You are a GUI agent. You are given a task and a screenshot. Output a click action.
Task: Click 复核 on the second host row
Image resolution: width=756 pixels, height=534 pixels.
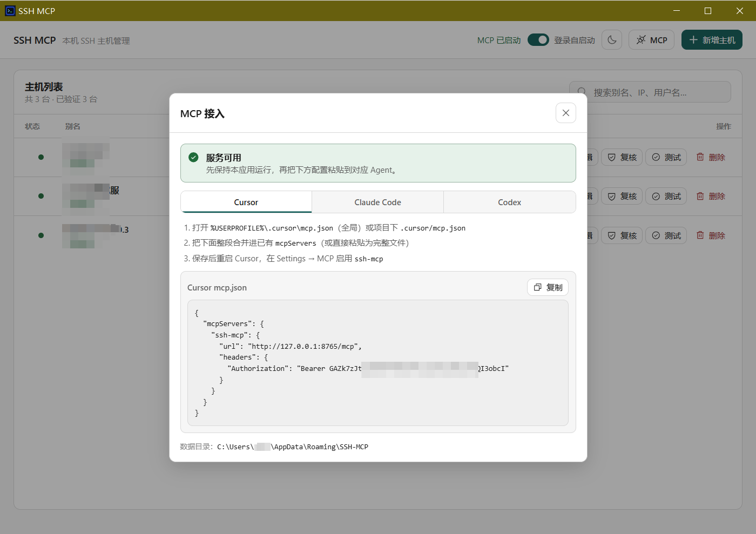(622, 196)
